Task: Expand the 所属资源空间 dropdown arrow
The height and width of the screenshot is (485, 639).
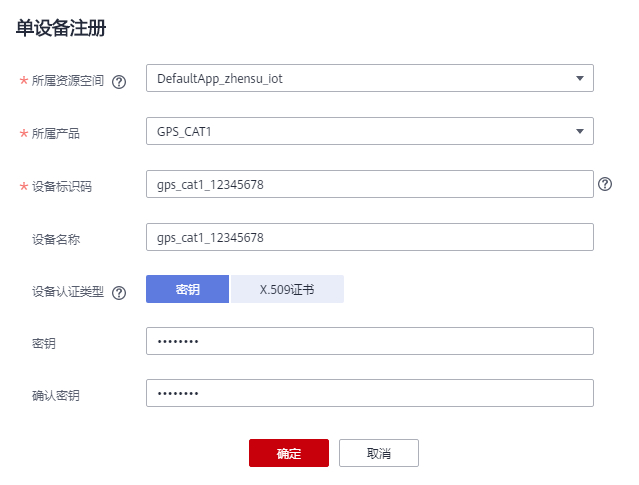Action: tap(580, 78)
